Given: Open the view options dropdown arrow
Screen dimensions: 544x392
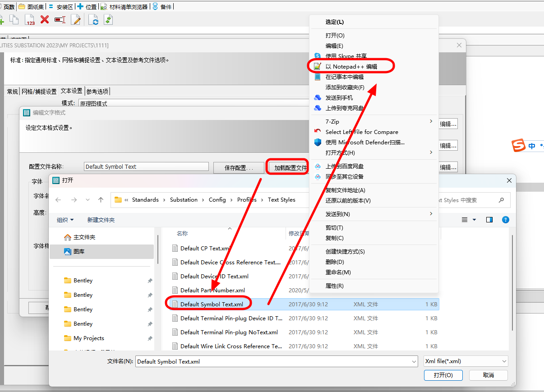Looking at the screenshot, I should pos(474,220).
